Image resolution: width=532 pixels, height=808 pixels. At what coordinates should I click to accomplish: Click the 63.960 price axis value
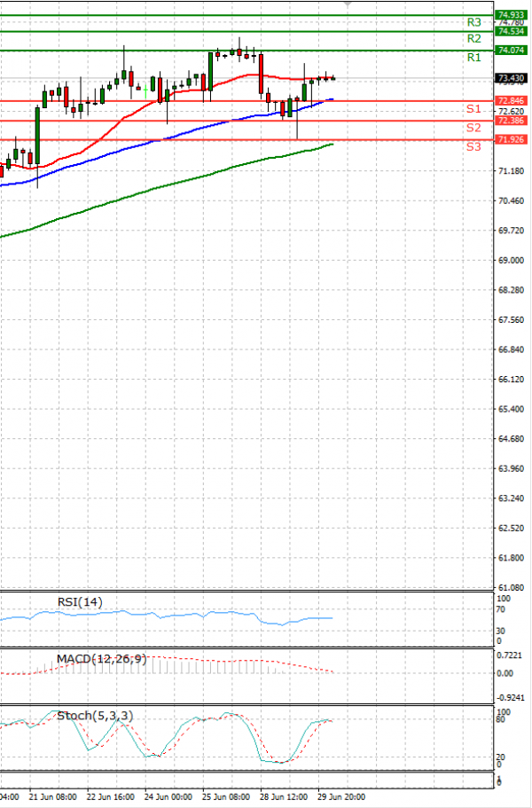(x=512, y=469)
